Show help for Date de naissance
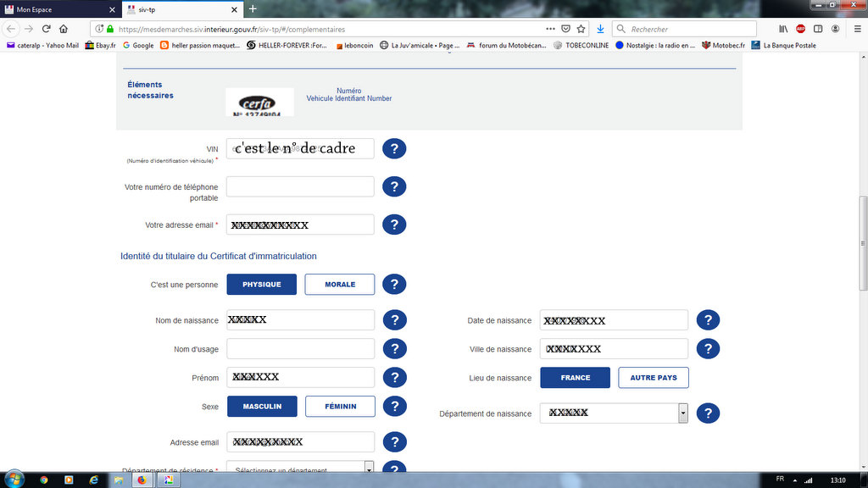Screen dimensions: 868x488 click(708, 319)
